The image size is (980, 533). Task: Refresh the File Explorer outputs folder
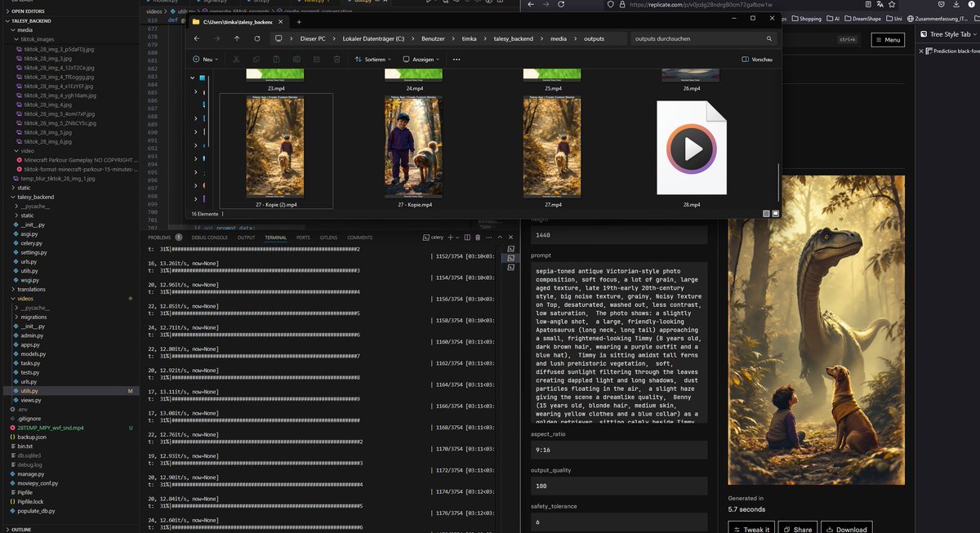[257, 38]
